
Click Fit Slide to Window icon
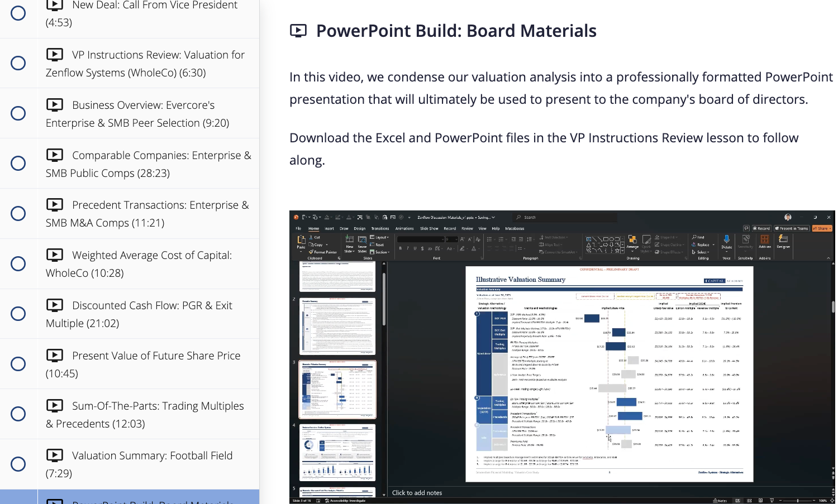(x=833, y=501)
